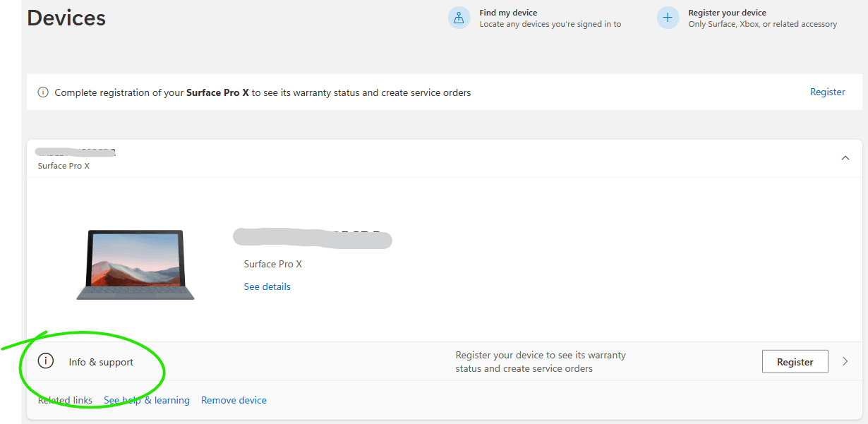868x424 pixels.
Task: Click the Devices page heading
Action: click(66, 18)
